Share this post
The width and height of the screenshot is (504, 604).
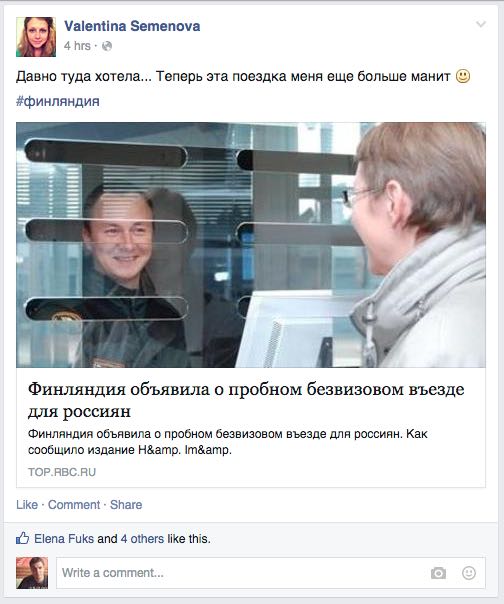click(x=126, y=505)
